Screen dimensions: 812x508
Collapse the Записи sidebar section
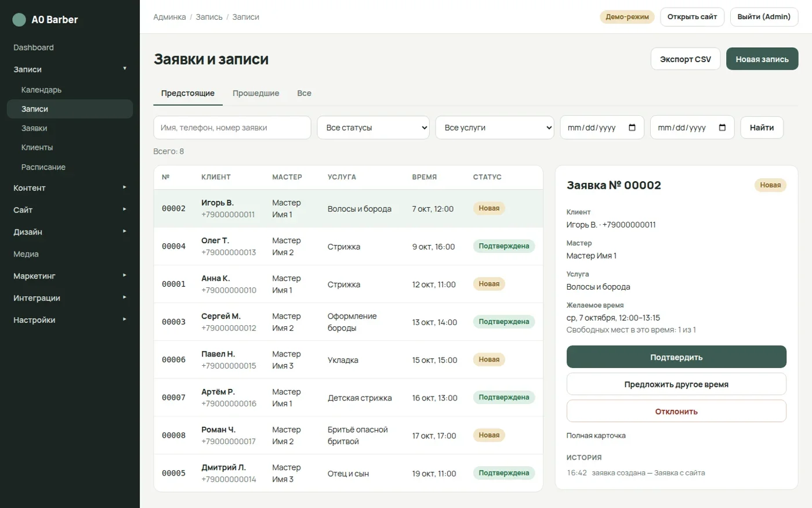(x=70, y=69)
